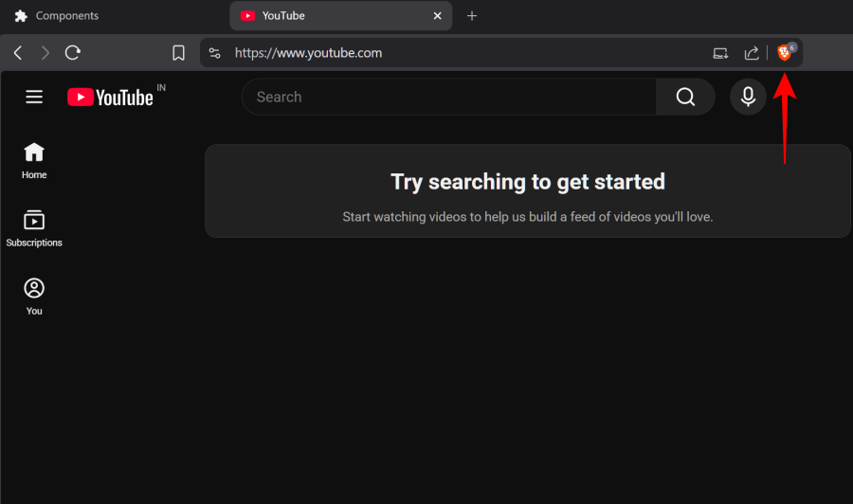
Task: Bookmark this page with bookmark icon
Action: click(178, 53)
